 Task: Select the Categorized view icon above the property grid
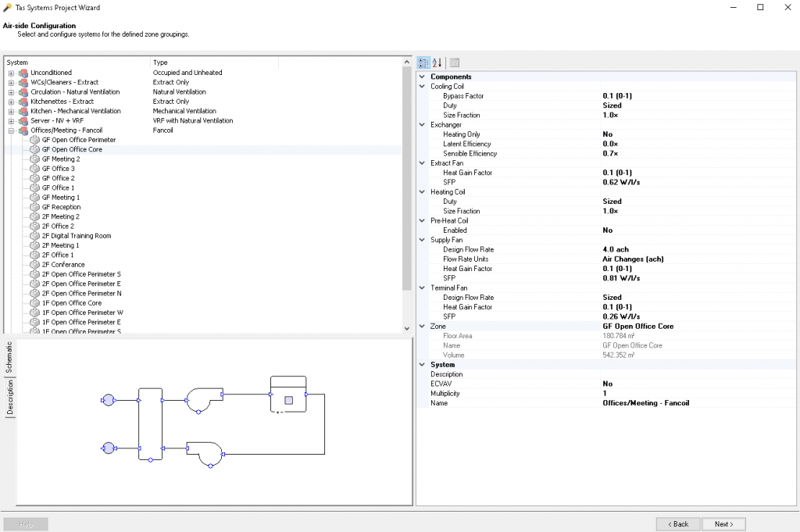pos(423,62)
